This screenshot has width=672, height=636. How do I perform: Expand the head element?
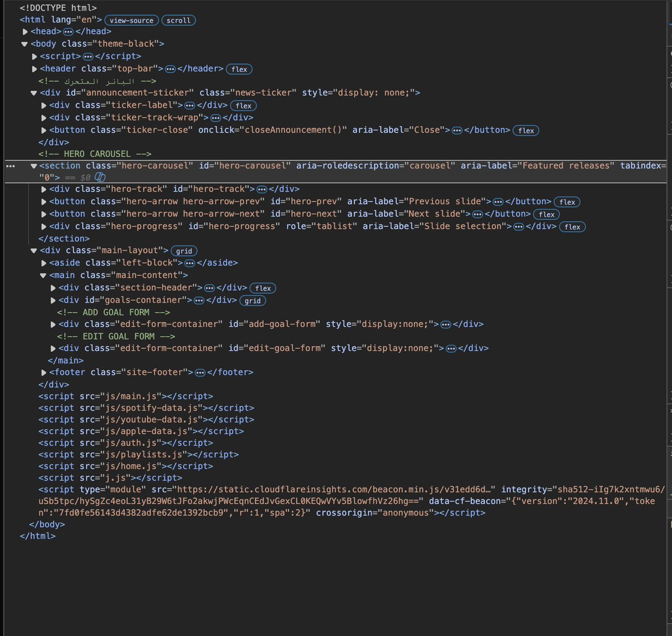point(25,32)
